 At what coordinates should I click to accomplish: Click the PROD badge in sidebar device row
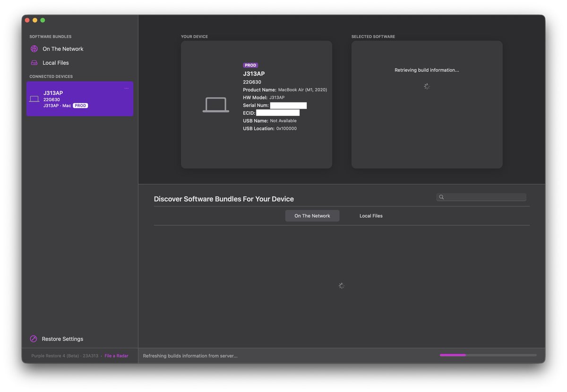coord(80,106)
